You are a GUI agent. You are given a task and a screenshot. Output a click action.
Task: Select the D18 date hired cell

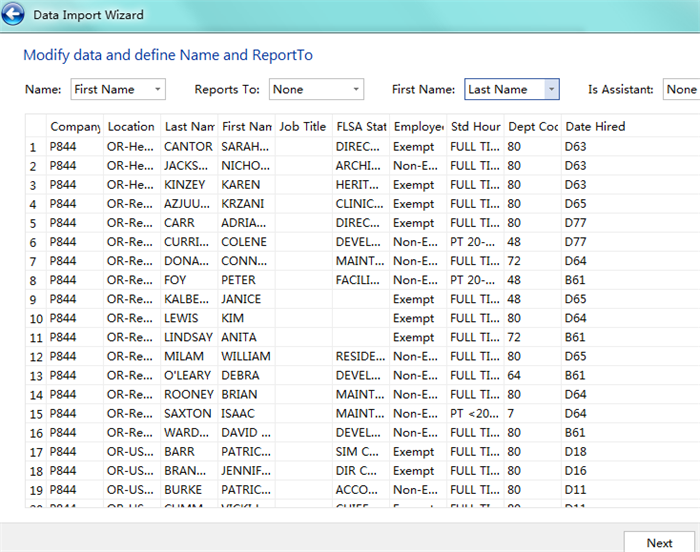pos(575,452)
